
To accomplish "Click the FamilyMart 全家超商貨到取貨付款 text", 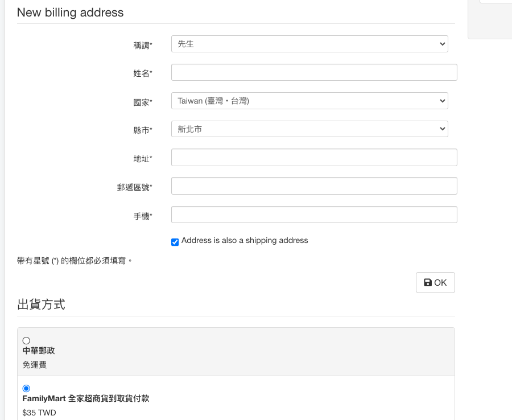I will point(86,398).
